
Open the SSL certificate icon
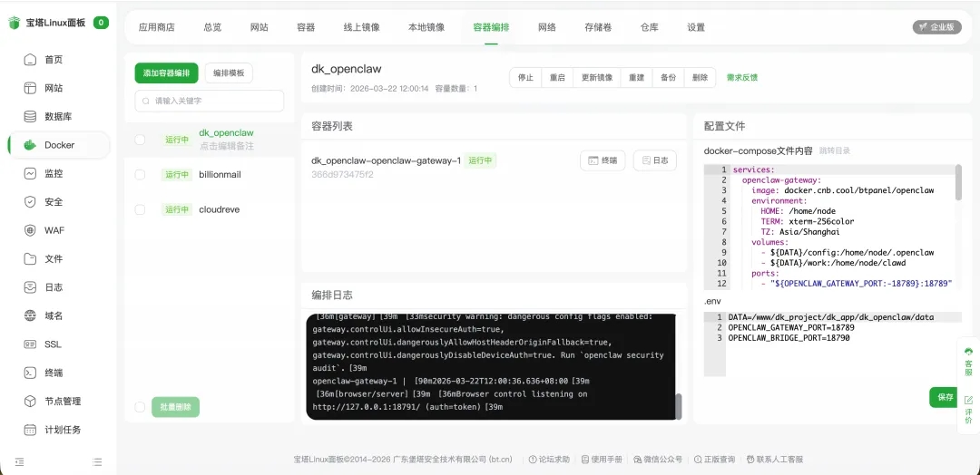(x=30, y=344)
